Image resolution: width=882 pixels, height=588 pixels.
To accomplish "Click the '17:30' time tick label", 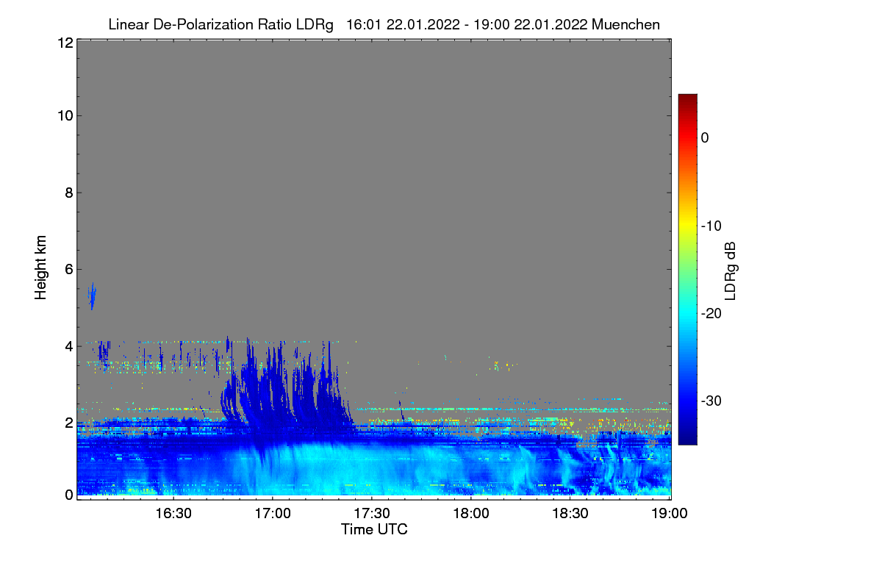I will pyautogui.click(x=372, y=513).
